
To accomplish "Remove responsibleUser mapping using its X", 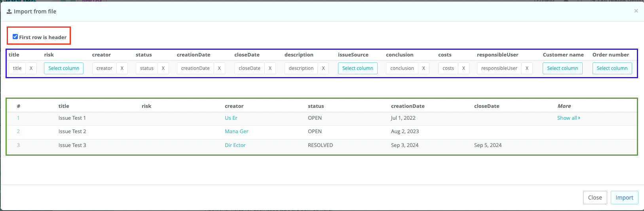I will coord(527,68).
